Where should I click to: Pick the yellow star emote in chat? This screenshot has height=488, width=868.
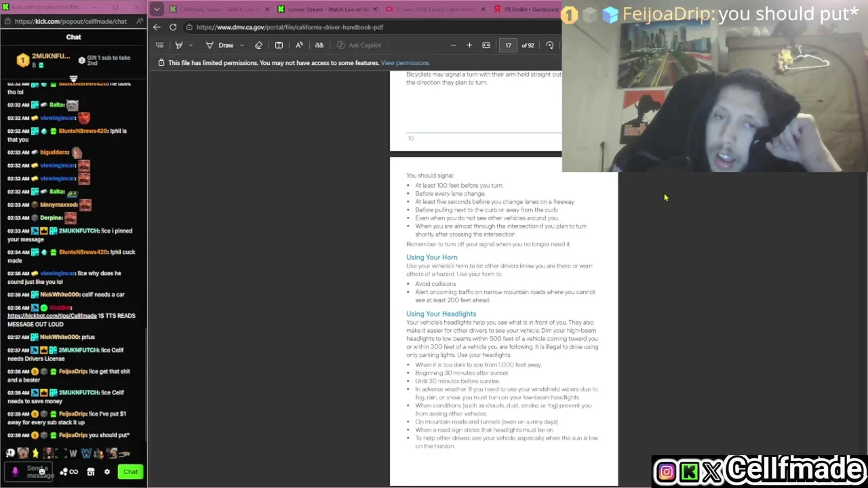(35, 453)
